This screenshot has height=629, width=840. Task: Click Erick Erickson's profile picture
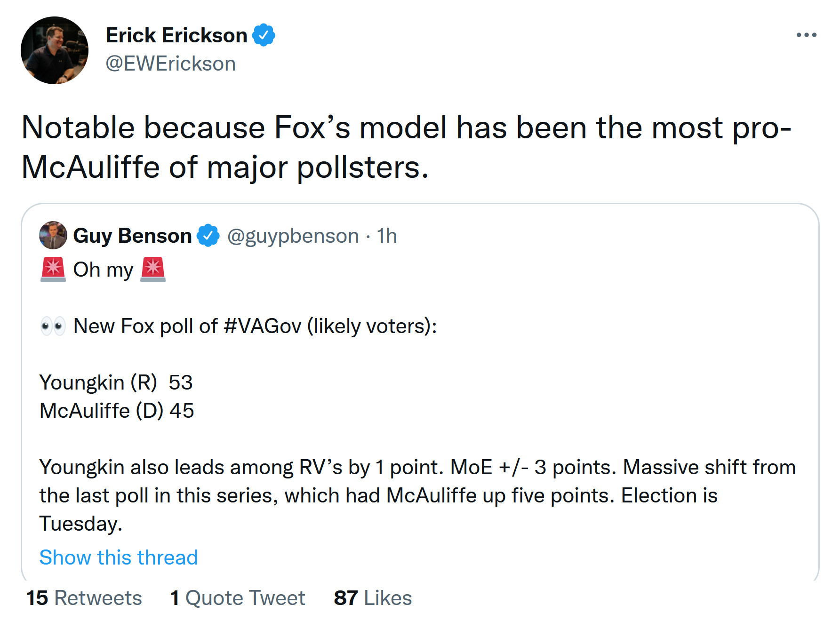pos(55,51)
